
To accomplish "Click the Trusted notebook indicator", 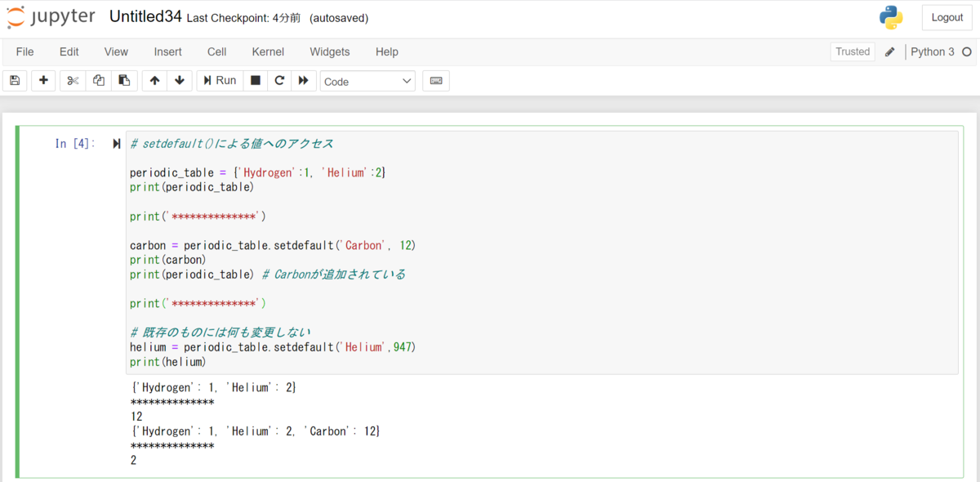I will [x=853, y=51].
